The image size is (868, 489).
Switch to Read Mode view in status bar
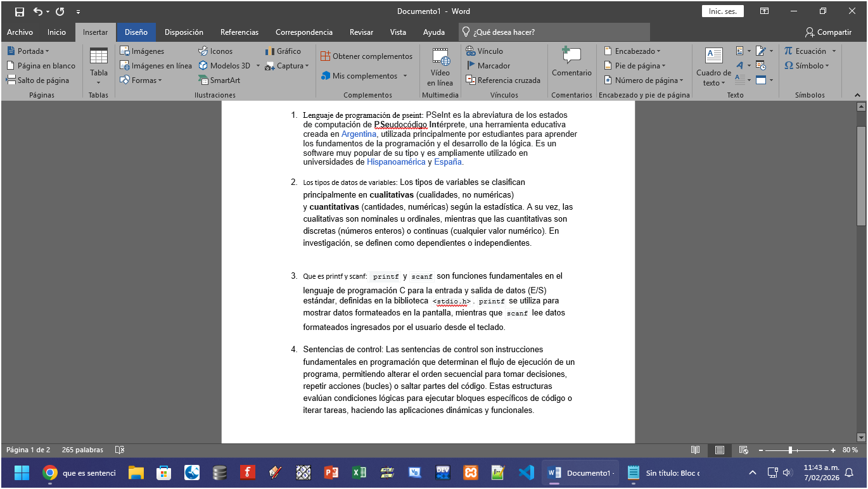click(x=695, y=450)
